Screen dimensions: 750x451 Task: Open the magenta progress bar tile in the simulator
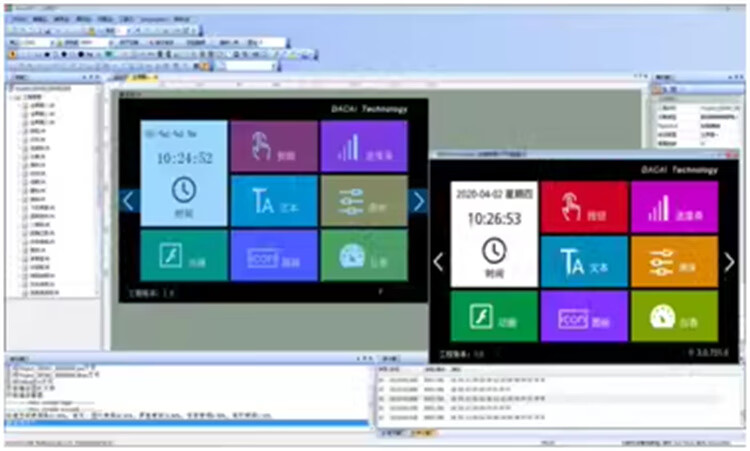pyautogui.click(x=674, y=207)
